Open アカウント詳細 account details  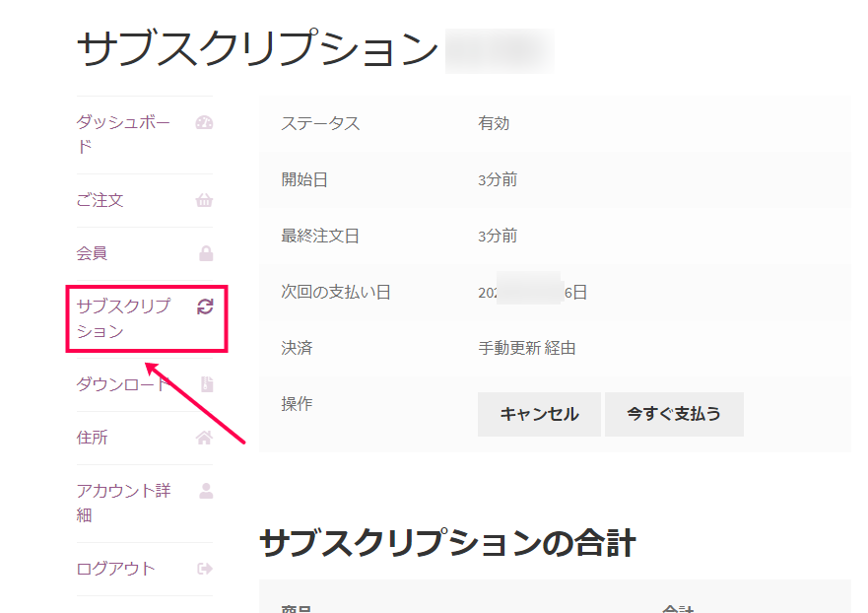[x=123, y=503]
